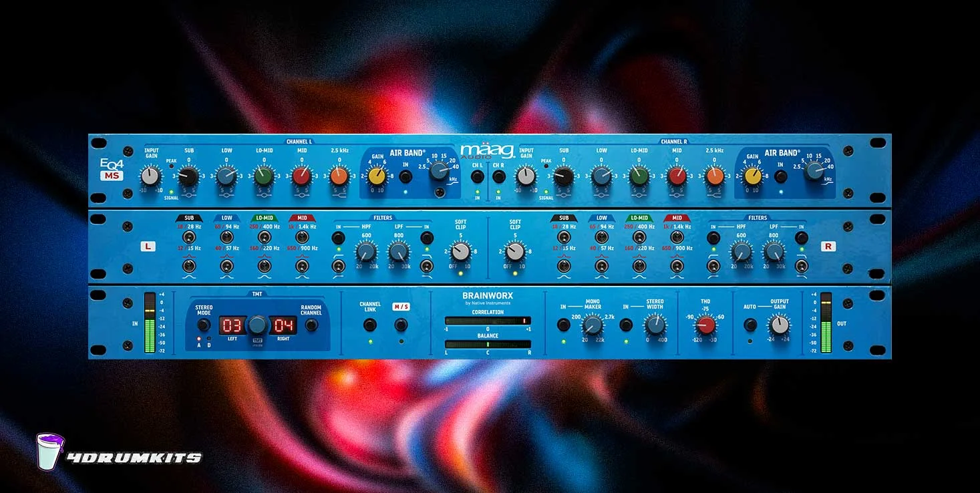
Task: Toggle the Channel Link button
Action: (369, 325)
